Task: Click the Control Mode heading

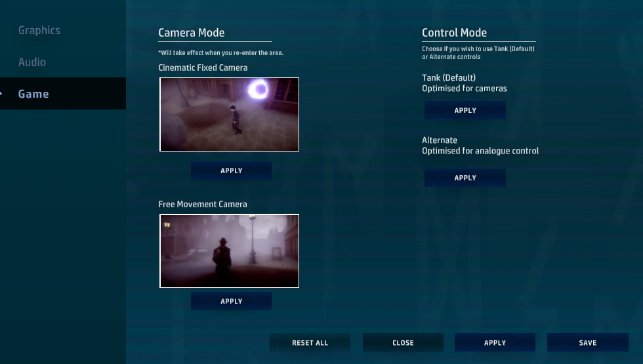Action: coord(454,33)
